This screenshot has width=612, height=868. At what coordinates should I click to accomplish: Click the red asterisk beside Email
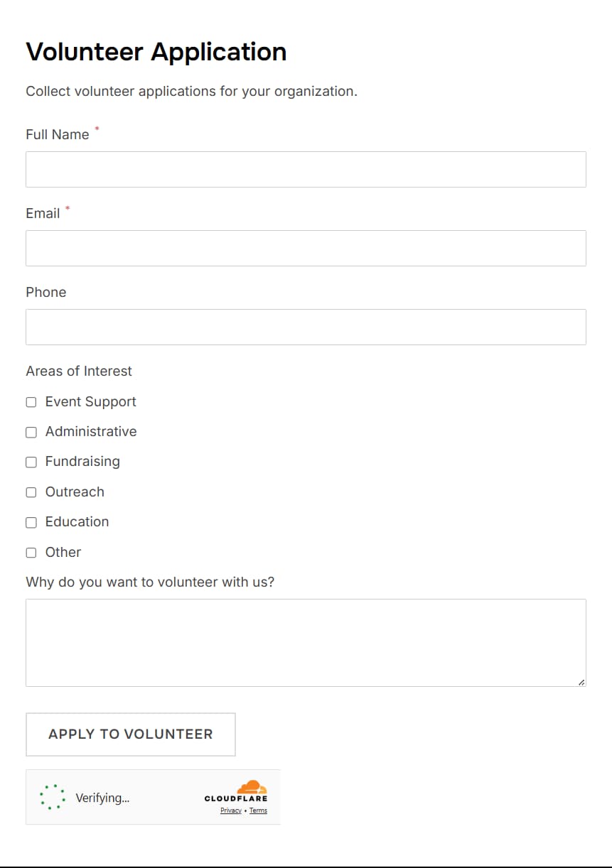68,208
